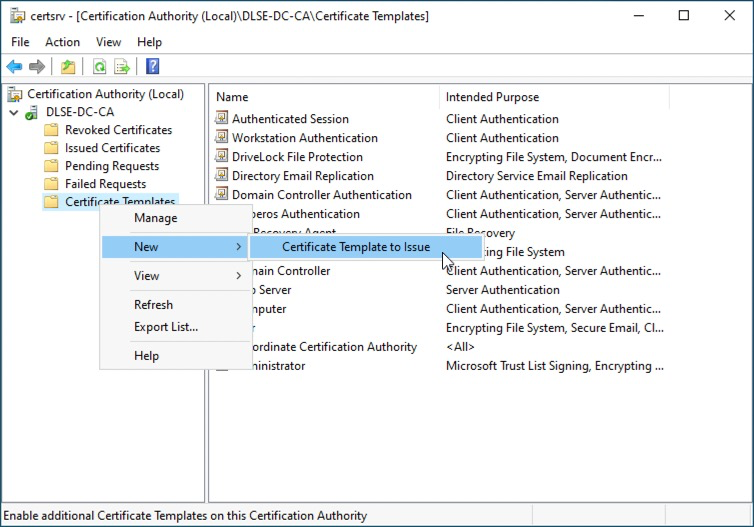Select the Authenticated Session template icon
Viewport: 754px width, 527px height.
tap(222, 119)
